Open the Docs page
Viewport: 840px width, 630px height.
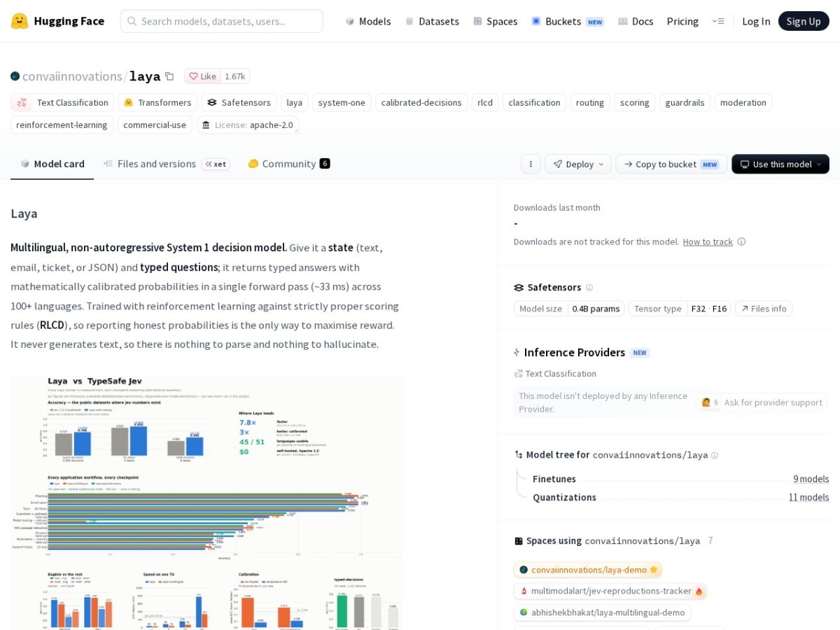click(636, 21)
